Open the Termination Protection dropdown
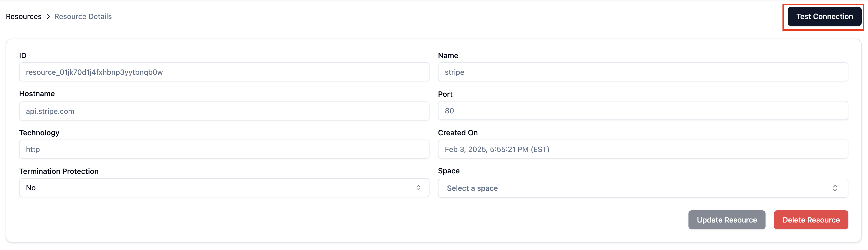The width and height of the screenshot is (868, 250). 224,187
